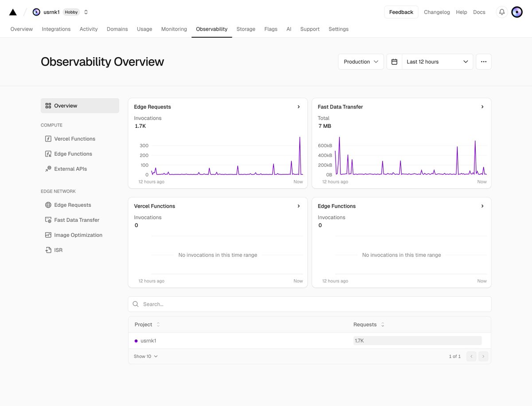Image resolution: width=532 pixels, height=406 pixels.
Task: Click the Edge Requests invocations chart
Action: (227, 156)
